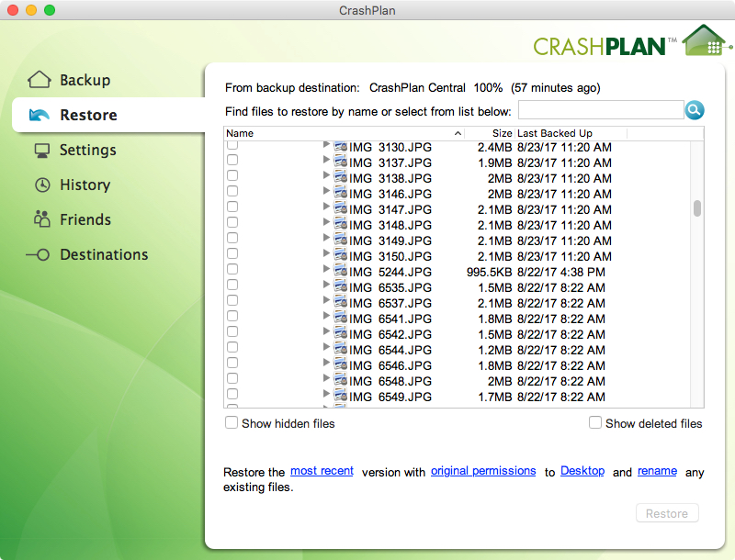Click the 'rename' existing files link
Viewport: 735px width, 560px height.
[657, 471]
